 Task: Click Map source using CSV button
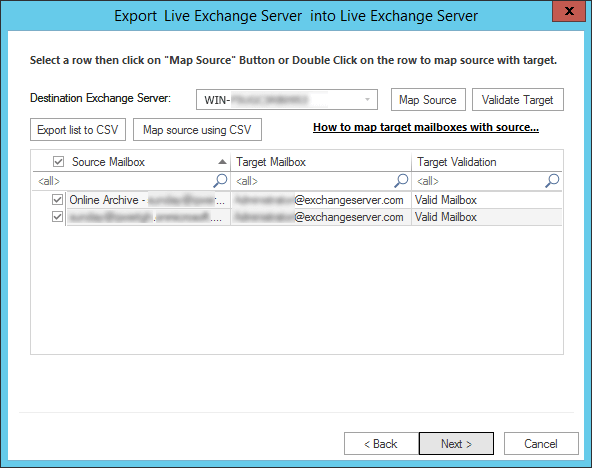coord(197,129)
